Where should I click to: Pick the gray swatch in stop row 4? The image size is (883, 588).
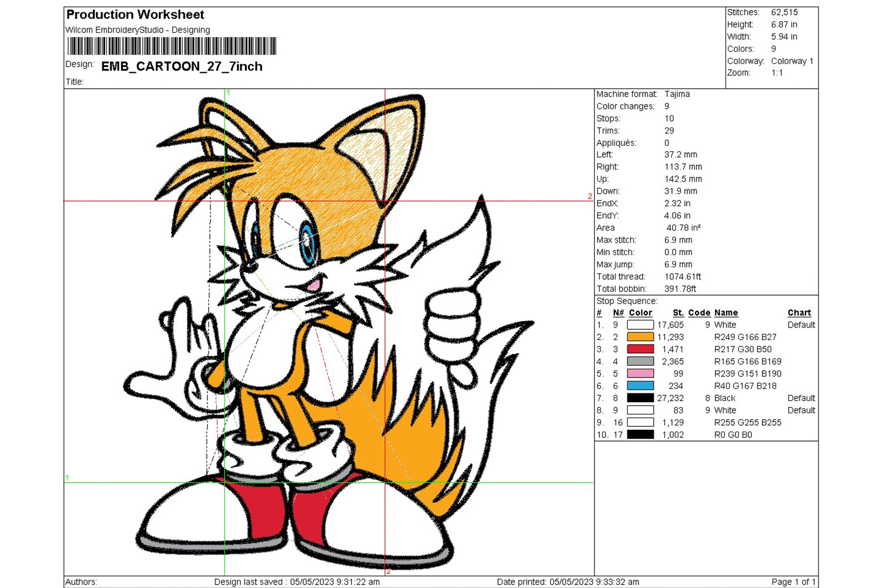click(640, 362)
